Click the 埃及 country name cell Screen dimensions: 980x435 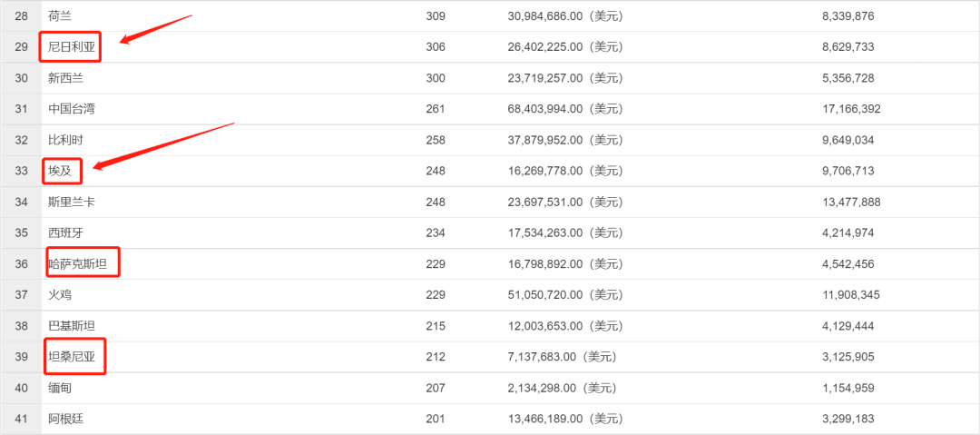click(x=60, y=171)
